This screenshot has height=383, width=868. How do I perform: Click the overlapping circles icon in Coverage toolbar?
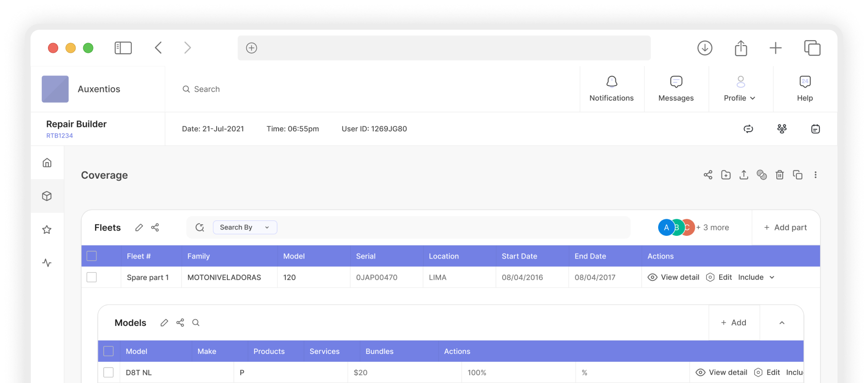pyautogui.click(x=762, y=175)
